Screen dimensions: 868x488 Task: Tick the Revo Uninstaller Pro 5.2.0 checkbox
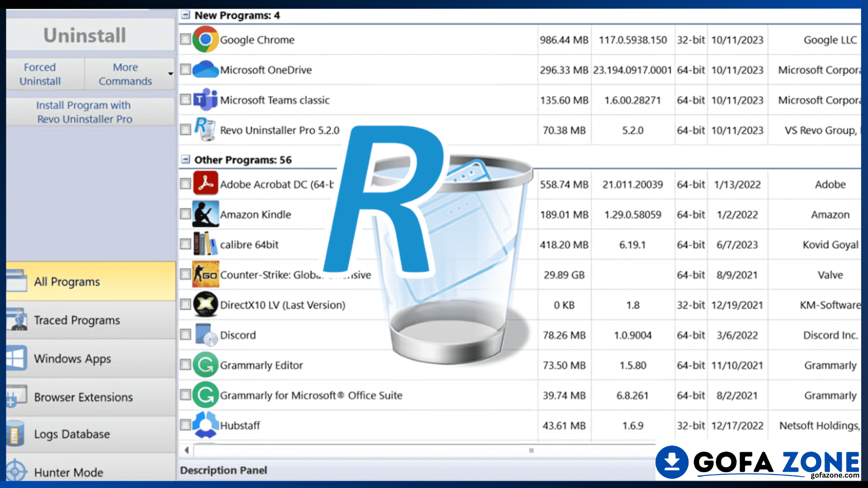coord(185,130)
